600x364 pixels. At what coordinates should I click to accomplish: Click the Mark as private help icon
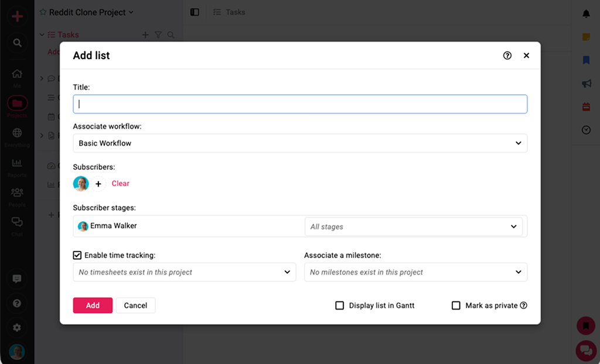click(523, 305)
